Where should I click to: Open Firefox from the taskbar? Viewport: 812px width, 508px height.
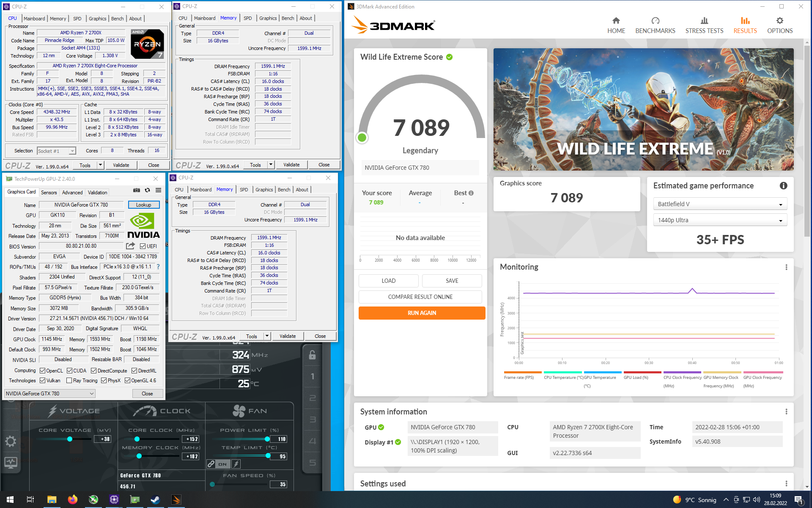[x=72, y=500]
